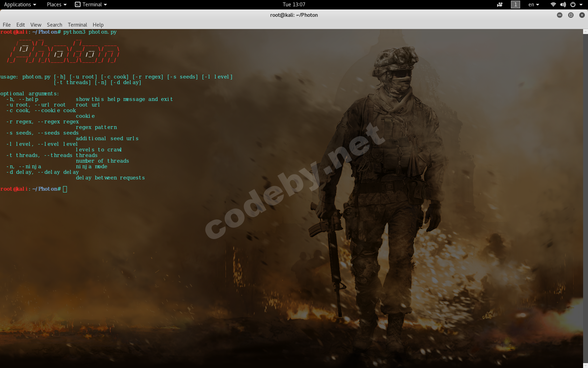Open the Applications menu

coord(20,5)
